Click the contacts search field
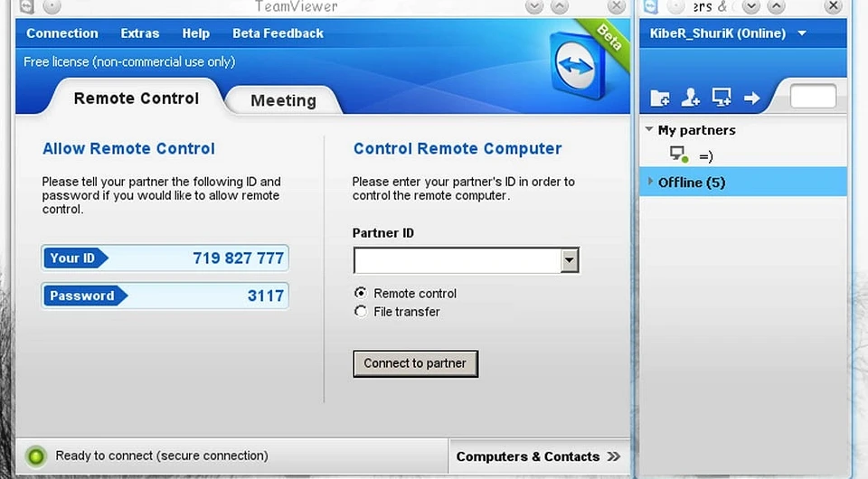Viewport: 868px width, 479px height. pyautogui.click(x=812, y=97)
